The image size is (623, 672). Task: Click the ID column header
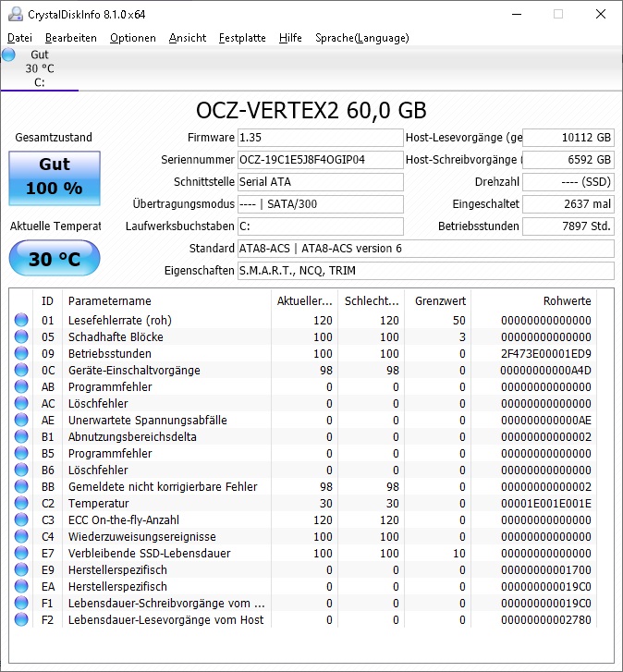(47, 300)
